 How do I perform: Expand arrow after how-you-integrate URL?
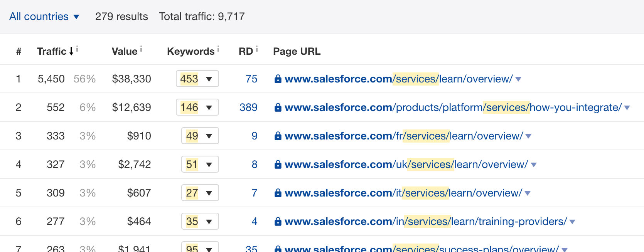coord(627,108)
